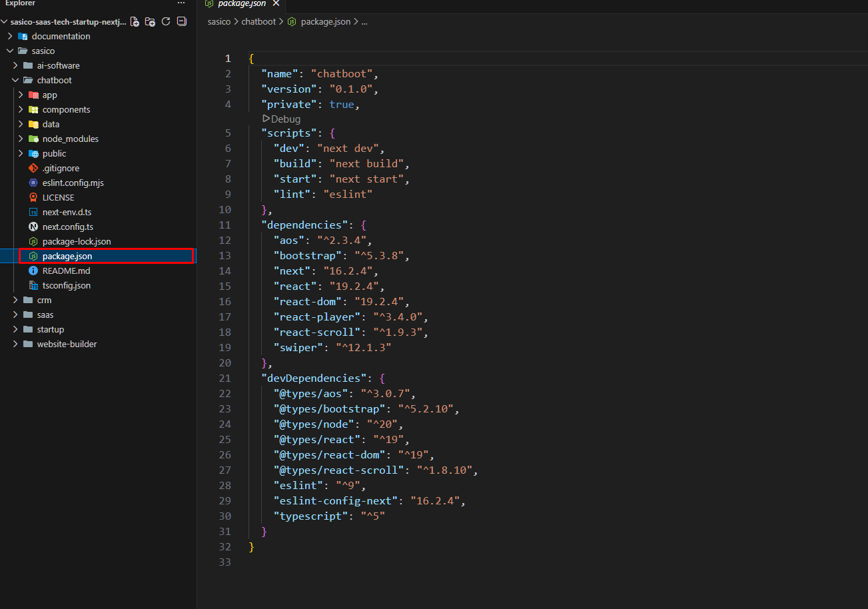This screenshot has width=868, height=609.
Task: Click the Debug CodeLens above scripts
Action: (x=282, y=119)
